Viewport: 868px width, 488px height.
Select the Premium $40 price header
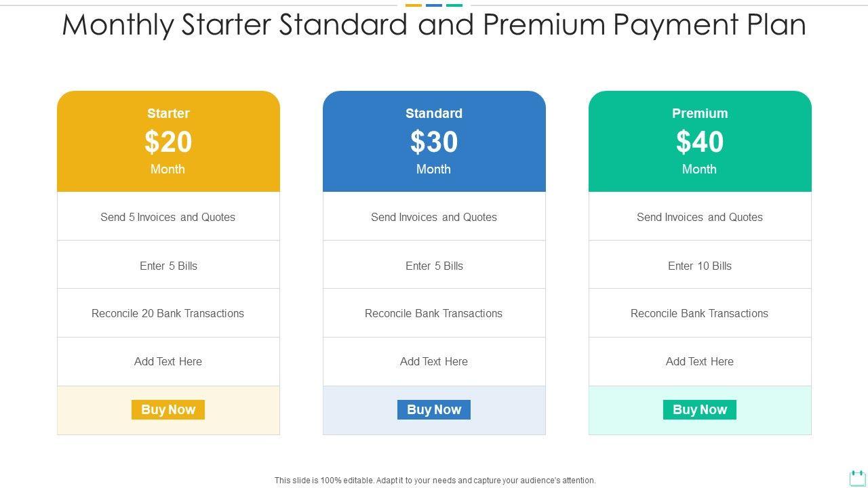click(700, 142)
